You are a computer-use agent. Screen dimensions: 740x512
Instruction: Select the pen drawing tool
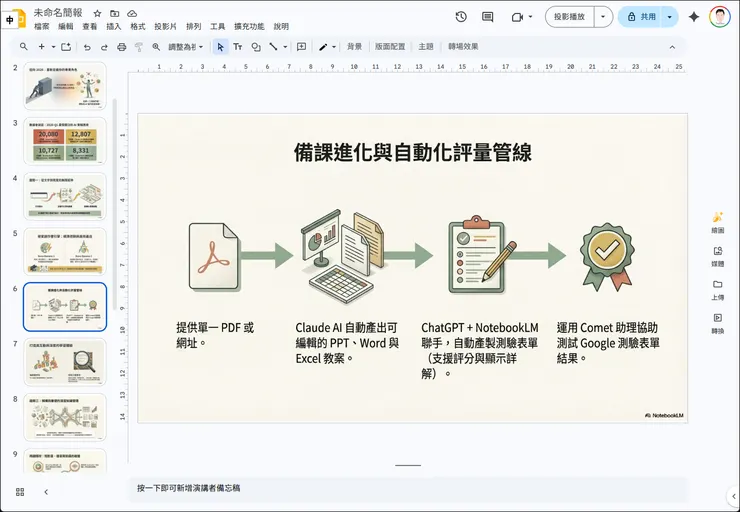click(x=323, y=47)
